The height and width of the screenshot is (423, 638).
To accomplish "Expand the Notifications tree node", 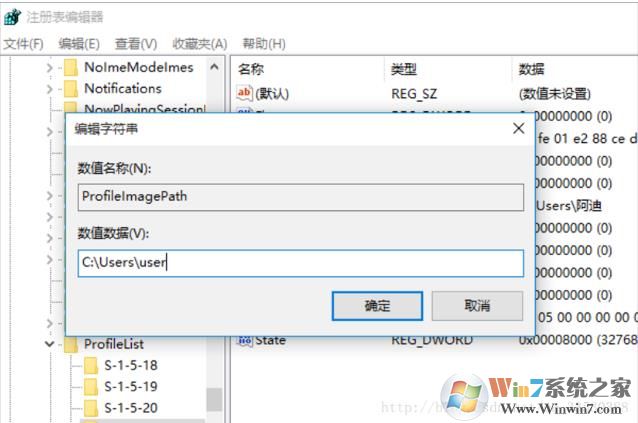I will pyautogui.click(x=50, y=89).
